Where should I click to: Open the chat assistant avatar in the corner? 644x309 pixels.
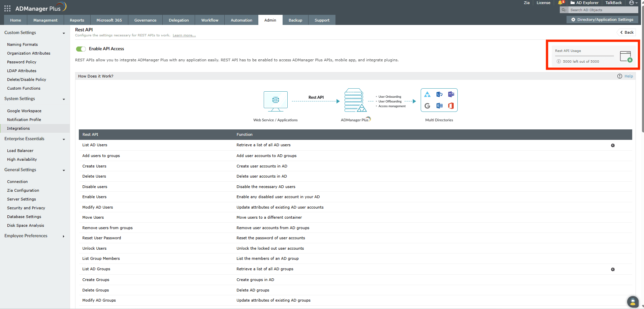633,302
